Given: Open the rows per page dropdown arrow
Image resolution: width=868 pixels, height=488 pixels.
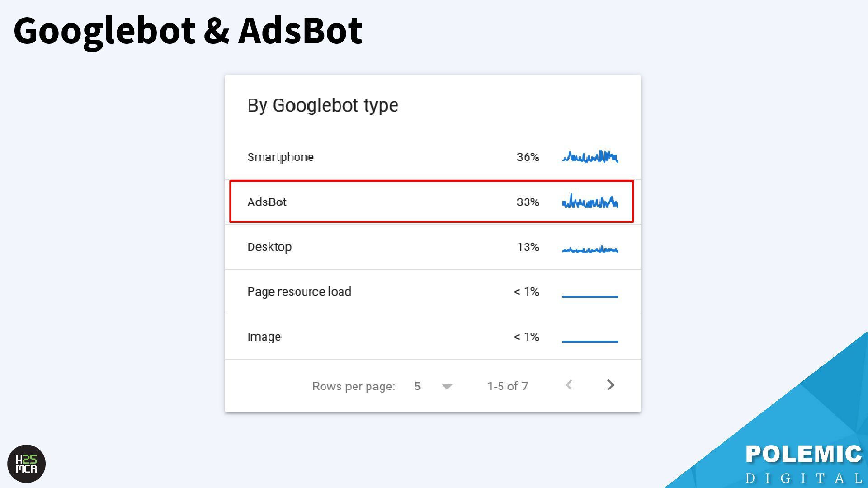Looking at the screenshot, I should click(447, 386).
